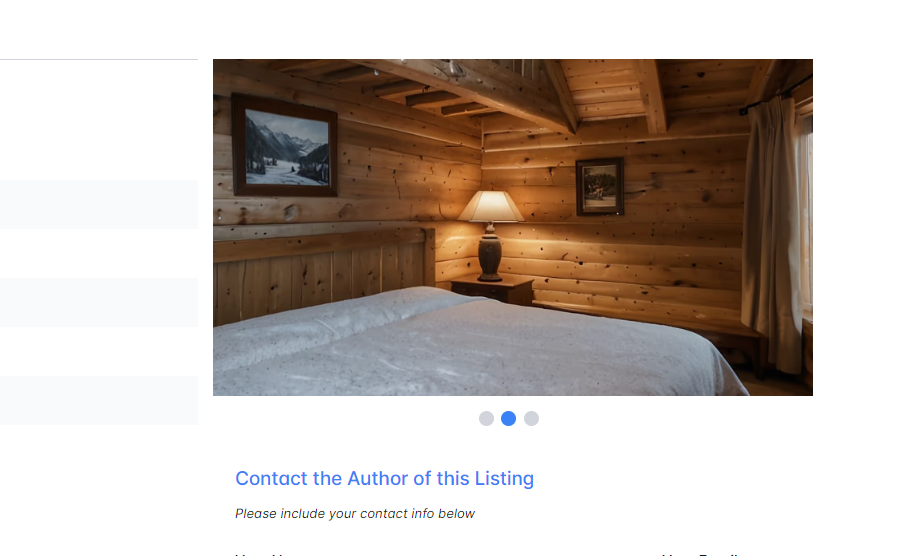Jump to the third carousel slide dot
908x556 pixels.
531,419
